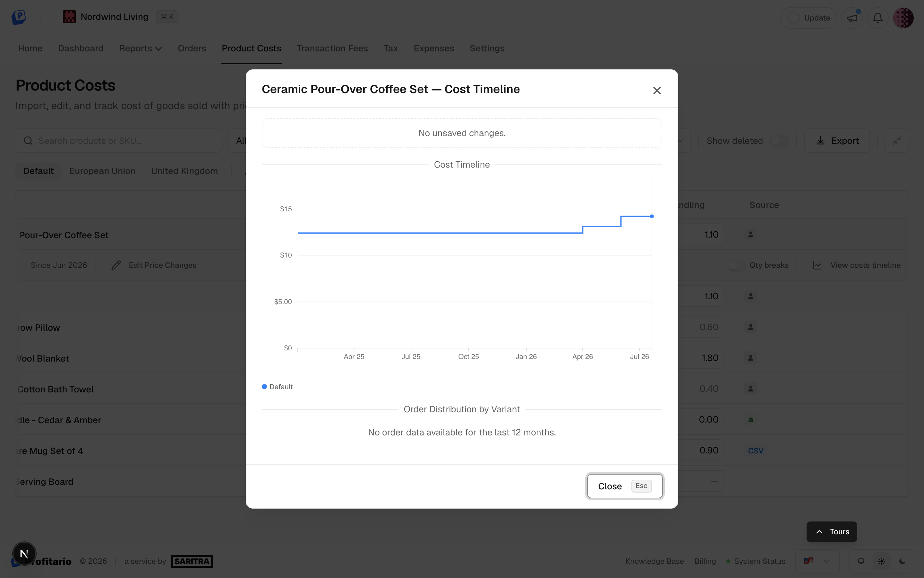Open the Transaction Fees tab

pos(332,48)
